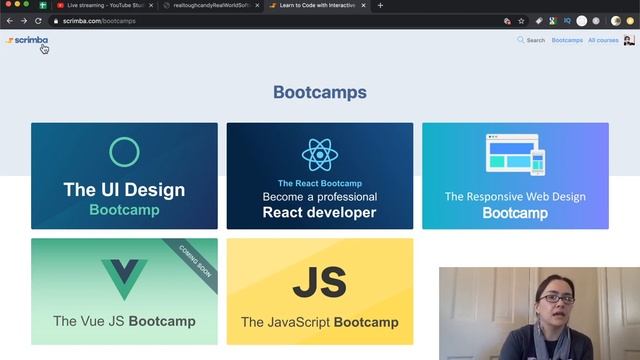Open a new browser tab
Image resolution: width=640 pixels, height=360 pixels.
point(380,5)
